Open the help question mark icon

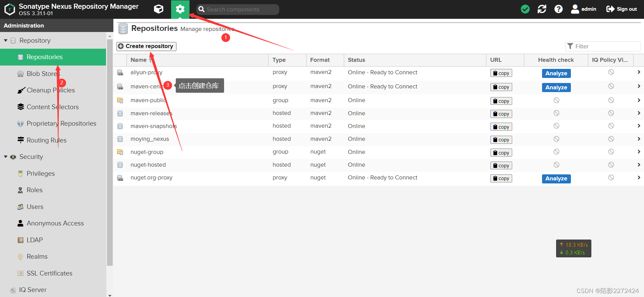tap(558, 9)
